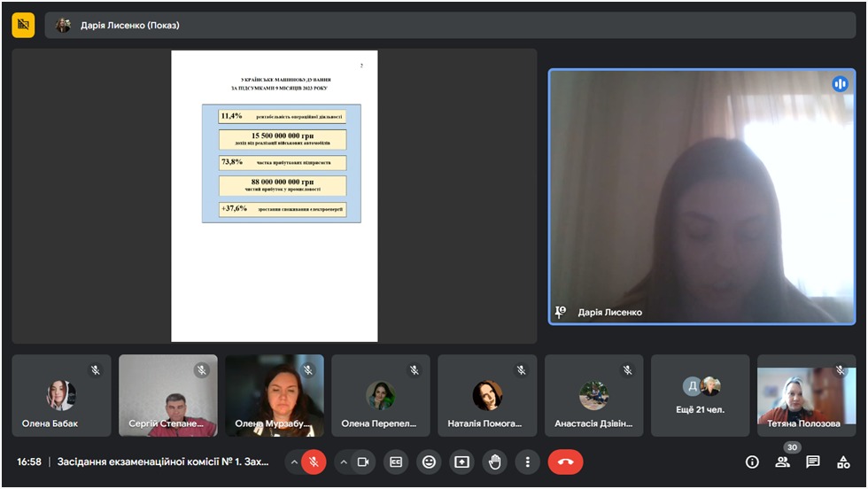Click the present screen button
868x489 pixels.
coord(461,462)
